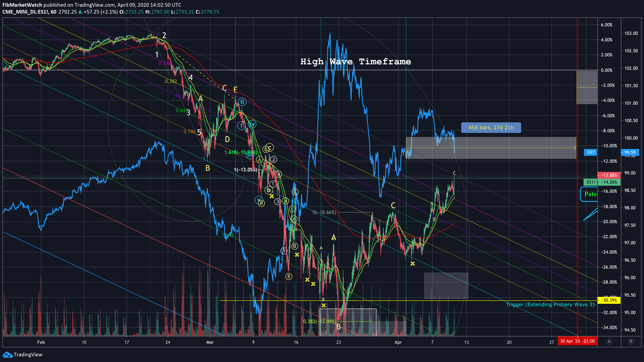The image size is (644, 362).
Task: Click the H:2797.00 high value
Action: click(x=158, y=12)
